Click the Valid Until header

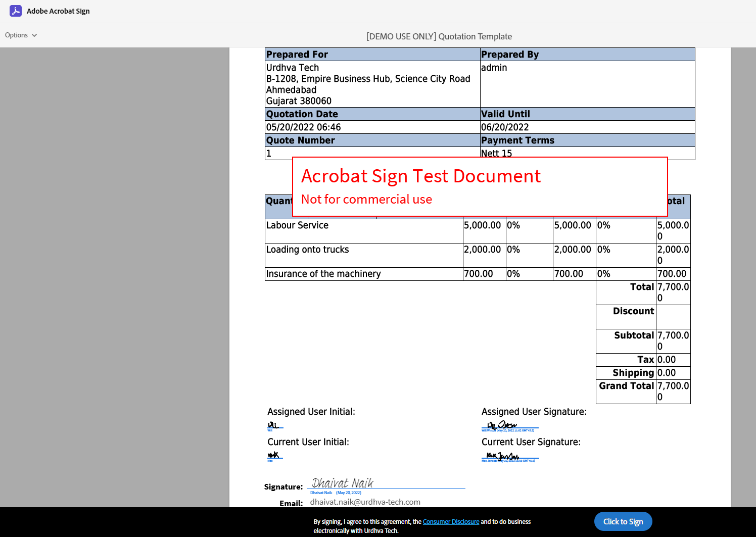click(587, 114)
